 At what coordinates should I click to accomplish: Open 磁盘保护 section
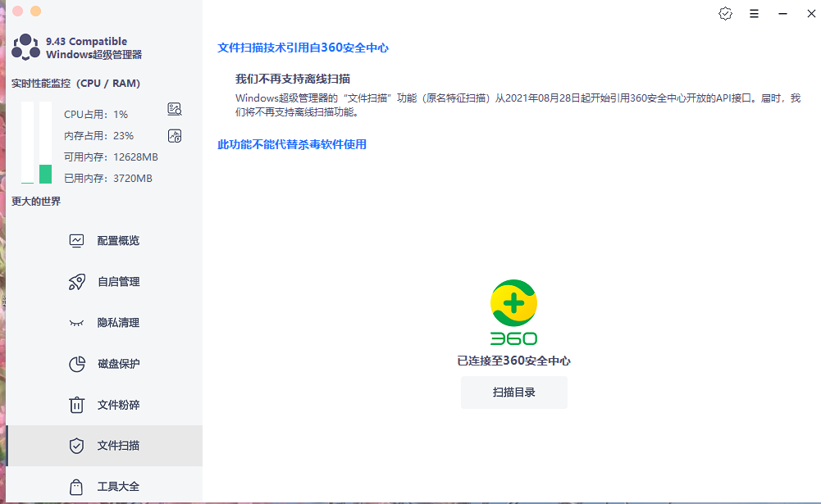(105, 364)
